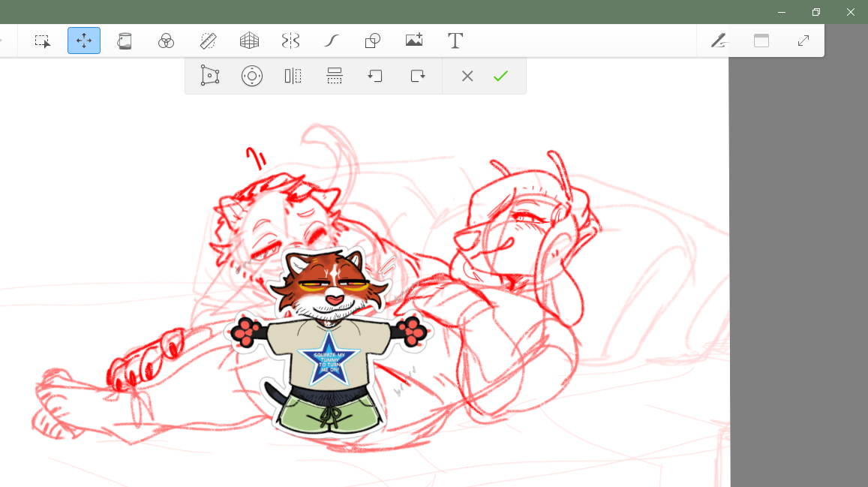Select the rectangular Selection tool
The width and height of the screenshot is (868, 487).
tap(43, 41)
